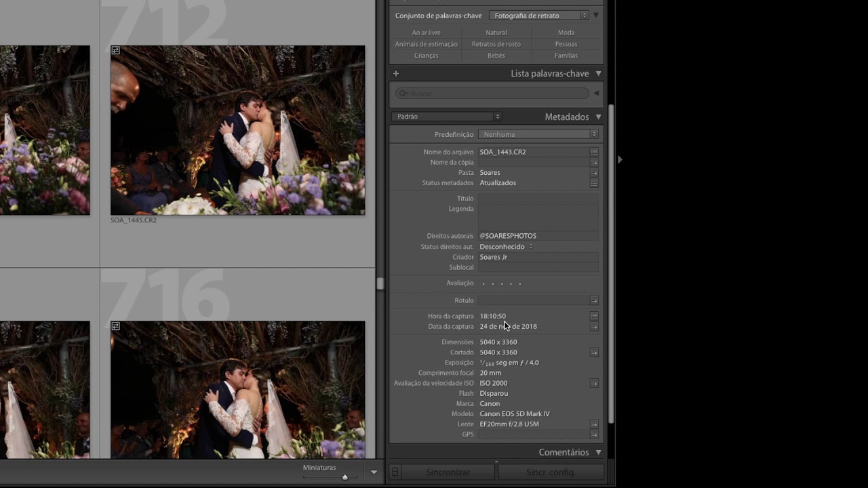Image resolution: width=868 pixels, height=488 pixels.
Task: Collapse the Lista palavras-chave panel
Action: point(598,73)
